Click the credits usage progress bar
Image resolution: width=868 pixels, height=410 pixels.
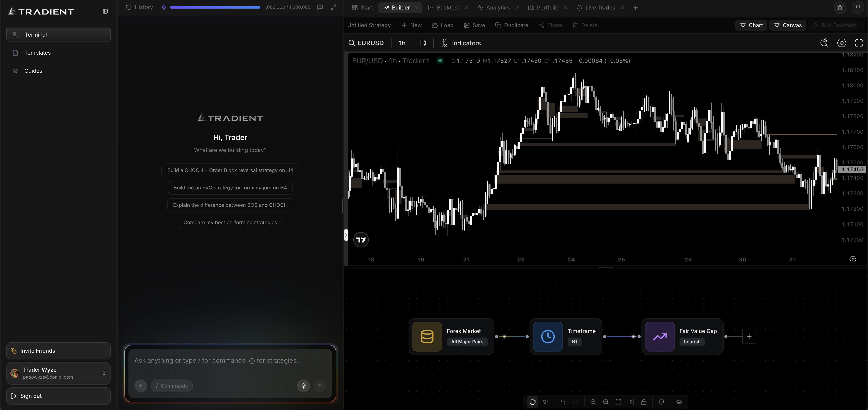[x=215, y=7]
